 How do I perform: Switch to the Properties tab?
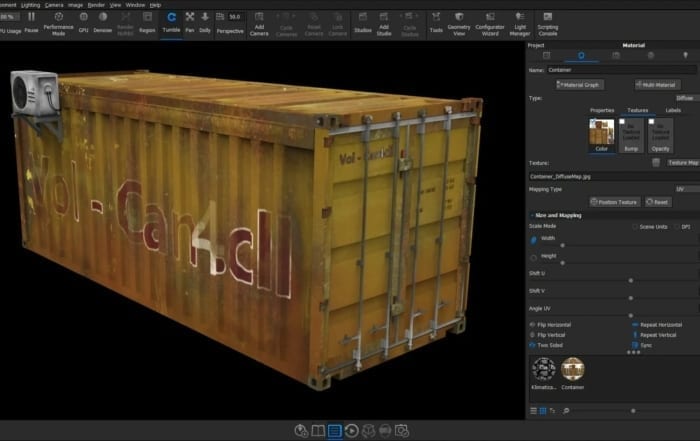(602, 110)
